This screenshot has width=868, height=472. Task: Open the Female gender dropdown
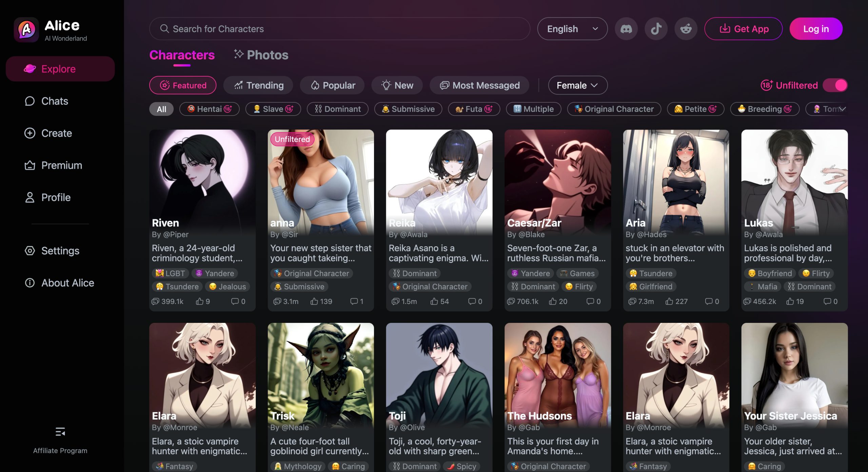pyautogui.click(x=578, y=85)
